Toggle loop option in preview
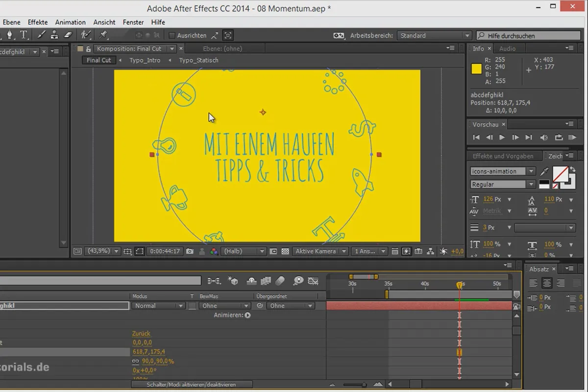 coord(559,138)
